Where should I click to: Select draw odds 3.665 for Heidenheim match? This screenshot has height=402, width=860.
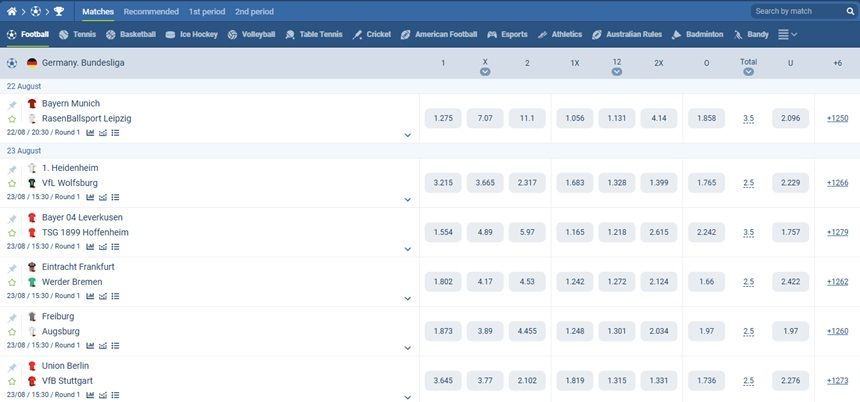pyautogui.click(x=485, y=183)
